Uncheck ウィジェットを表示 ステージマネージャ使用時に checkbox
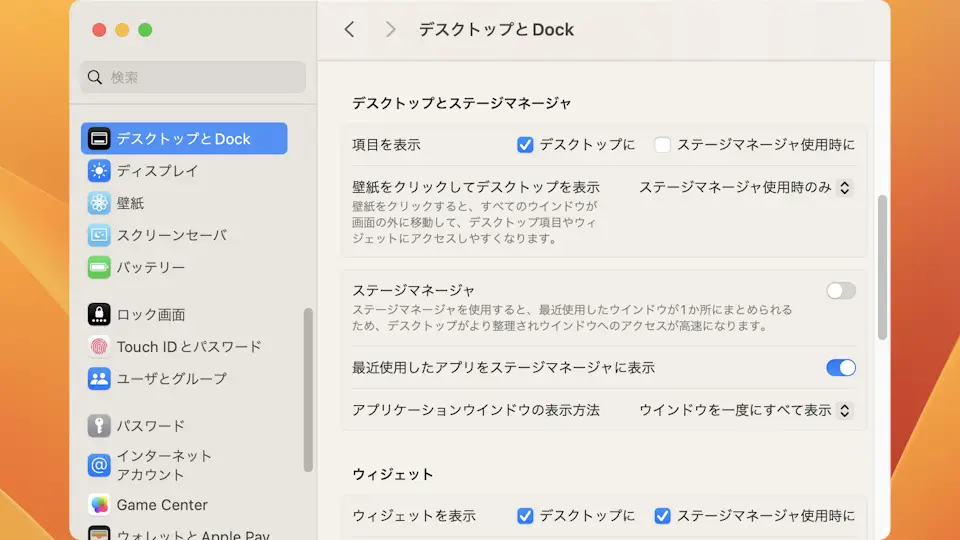This screenshot has height=540, width=960. point(662,516)
